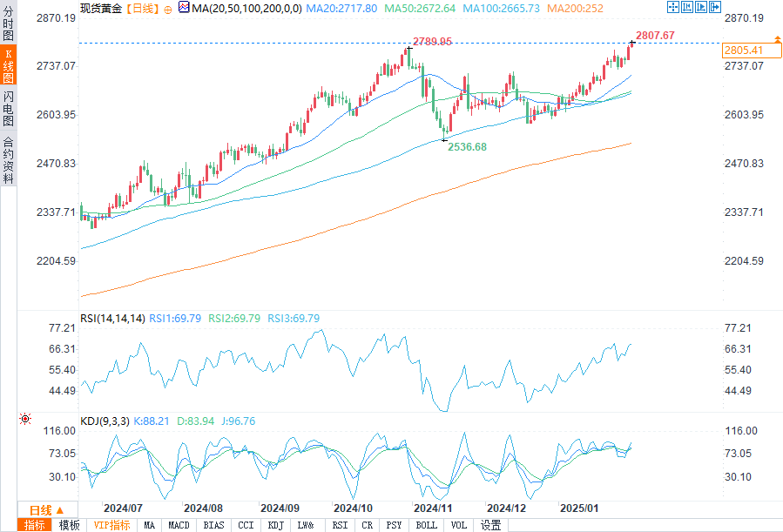The image size is (783, 532).
Task: Click the 设置 settings button
Action: 491,525
